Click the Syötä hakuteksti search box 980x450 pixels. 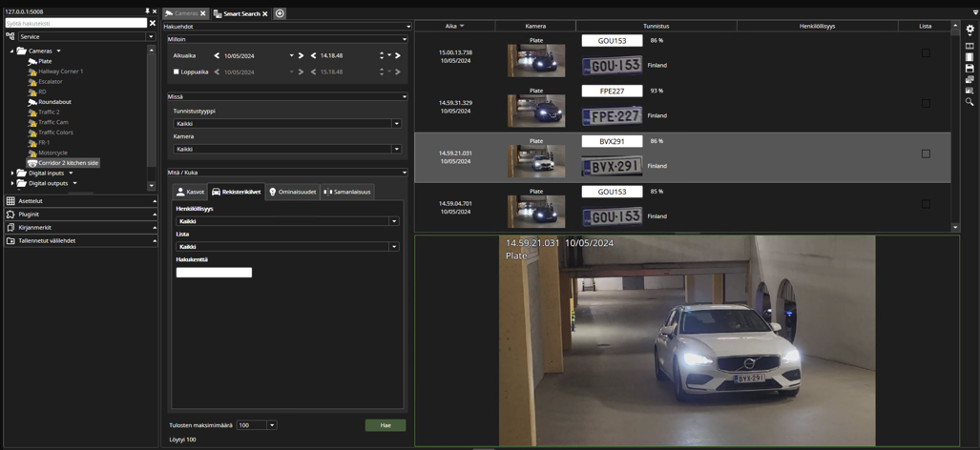[x=76, y=23]
